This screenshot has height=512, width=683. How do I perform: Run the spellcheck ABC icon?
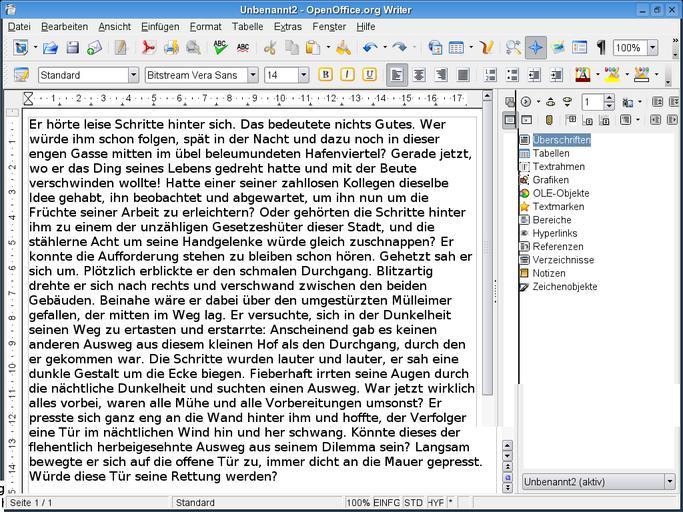click(220, 48)
